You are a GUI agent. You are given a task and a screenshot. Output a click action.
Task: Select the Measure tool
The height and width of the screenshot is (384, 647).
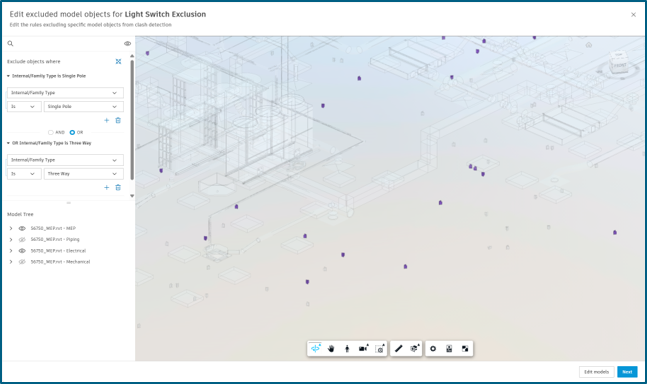pos(398,349)
